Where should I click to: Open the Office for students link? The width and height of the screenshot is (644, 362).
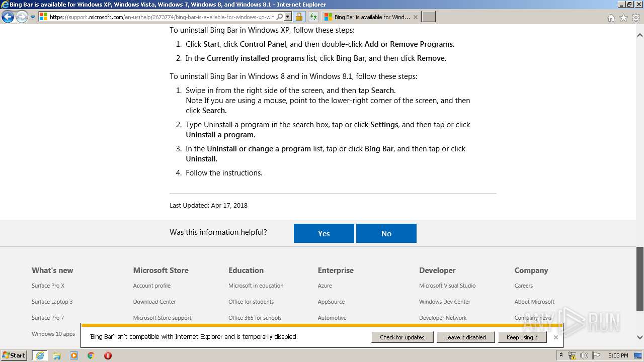[x=251, y=302]
